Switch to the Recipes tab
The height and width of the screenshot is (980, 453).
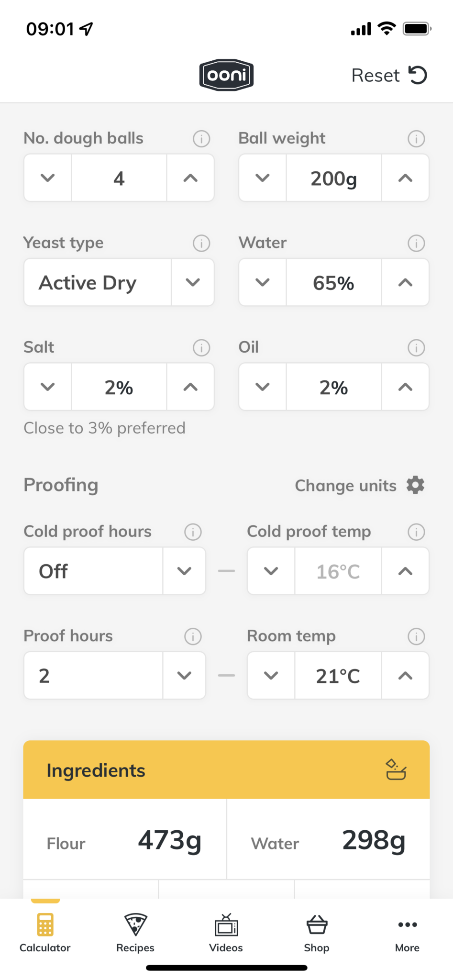[135, 932]
